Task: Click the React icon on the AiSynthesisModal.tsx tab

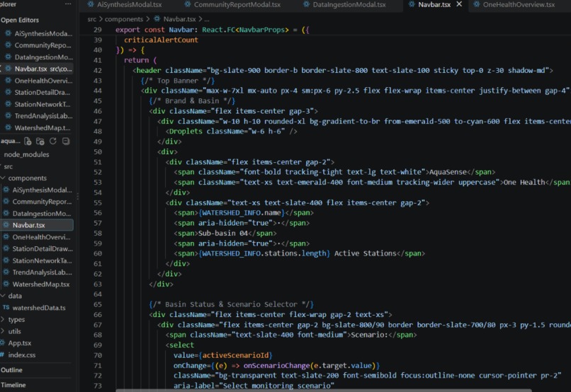Action: [91, 4]
